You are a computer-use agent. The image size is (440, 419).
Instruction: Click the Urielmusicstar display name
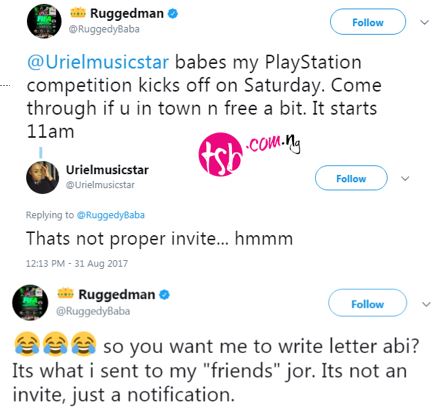coord(107,170)
